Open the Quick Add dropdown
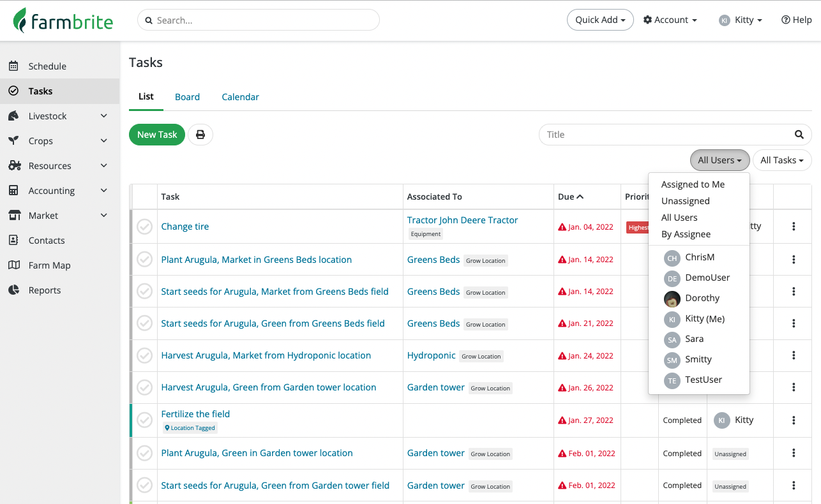This screenshot has height=504, width=821. point(599,20)
